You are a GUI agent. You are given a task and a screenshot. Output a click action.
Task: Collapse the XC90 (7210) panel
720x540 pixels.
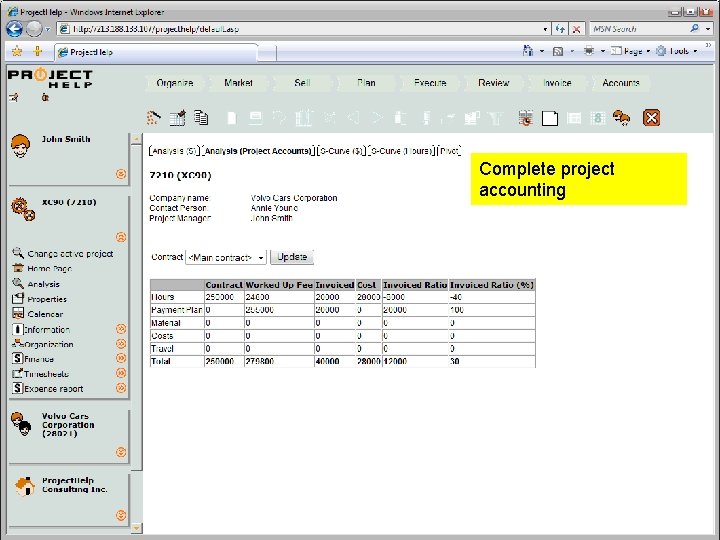(121, 237)
